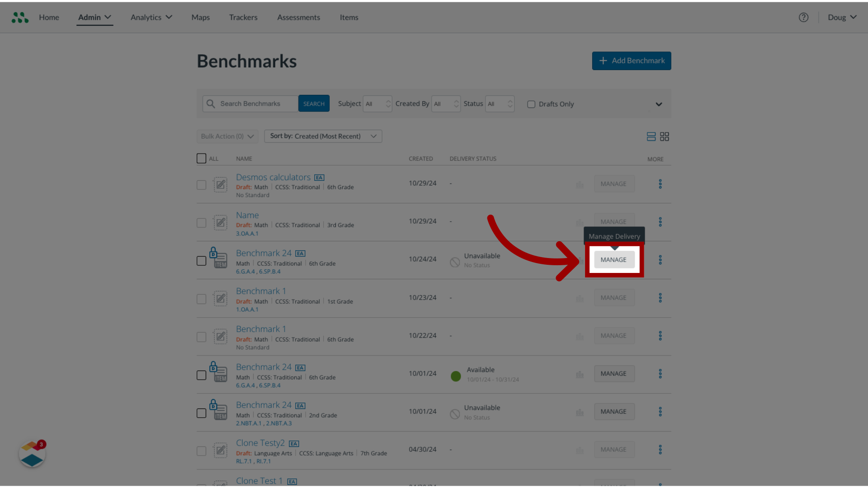Open the Subject All filter dropdown

click(377, 103)
